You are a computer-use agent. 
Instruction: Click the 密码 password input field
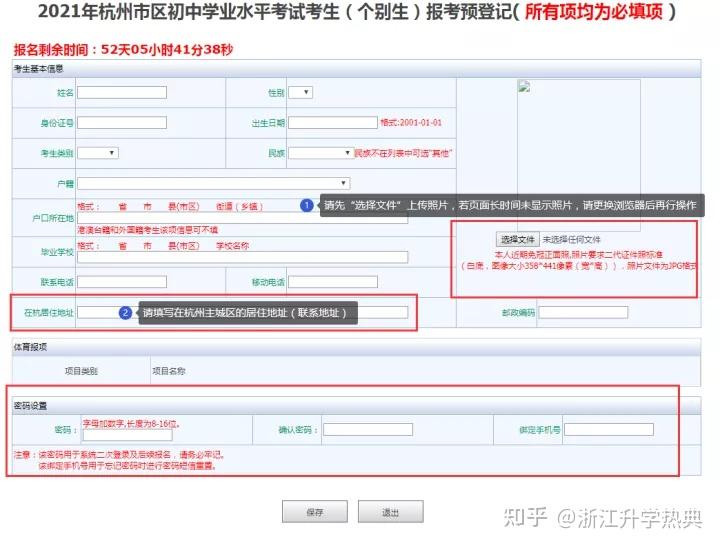[128, 435]
